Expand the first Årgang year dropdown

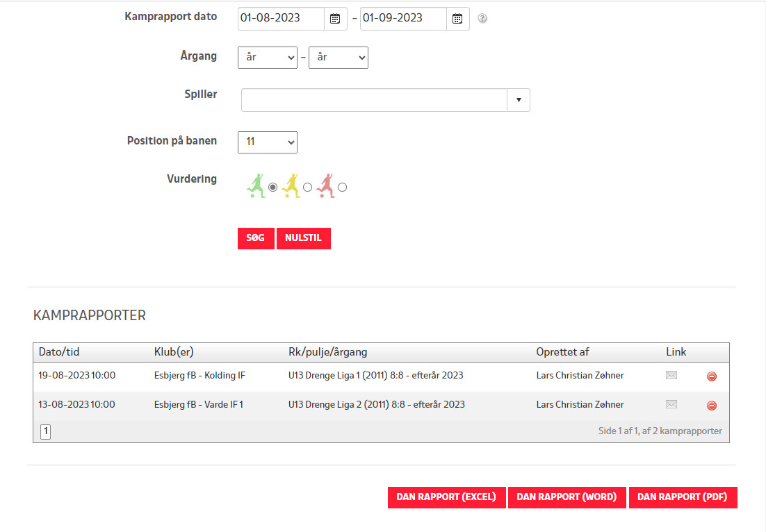tap(268, 58)
